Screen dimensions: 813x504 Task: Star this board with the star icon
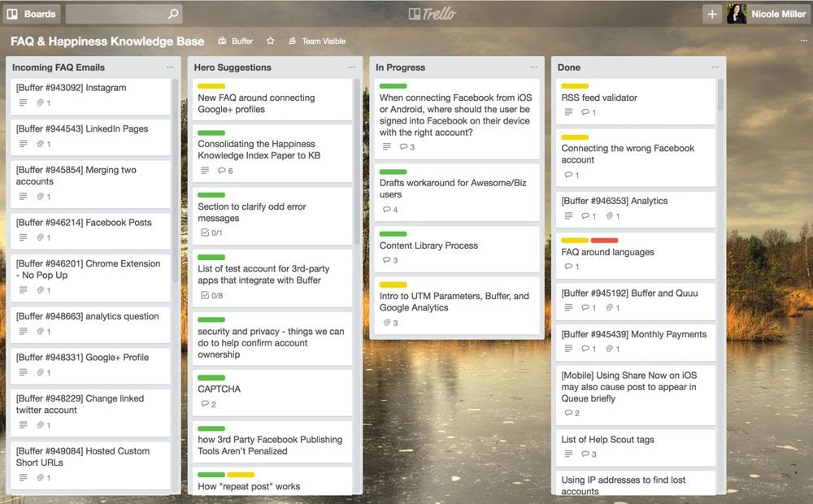(x=270, y=41)
